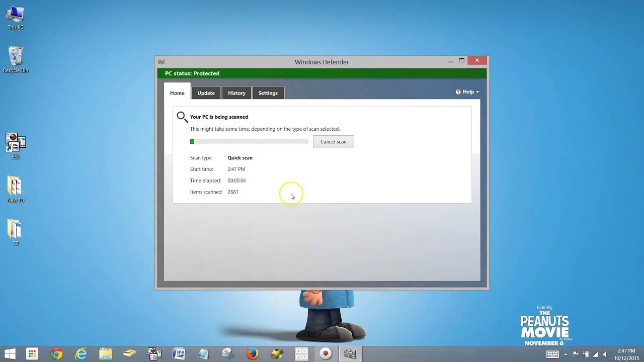Click the Start time value '2:47 PM'
Image resolution: width=644 pixels, height=362 pixels.
pyautogui.click(x=236, y=169)
